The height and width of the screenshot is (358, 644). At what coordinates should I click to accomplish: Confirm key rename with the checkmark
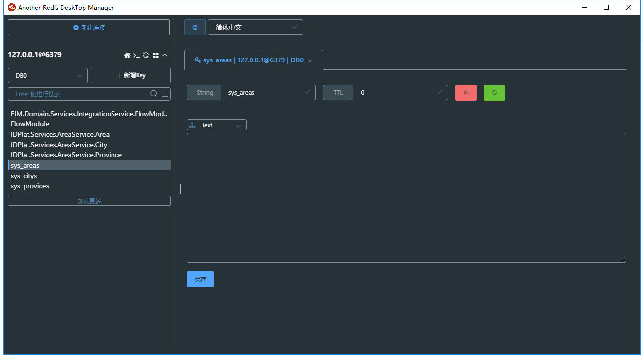(308, 92)
